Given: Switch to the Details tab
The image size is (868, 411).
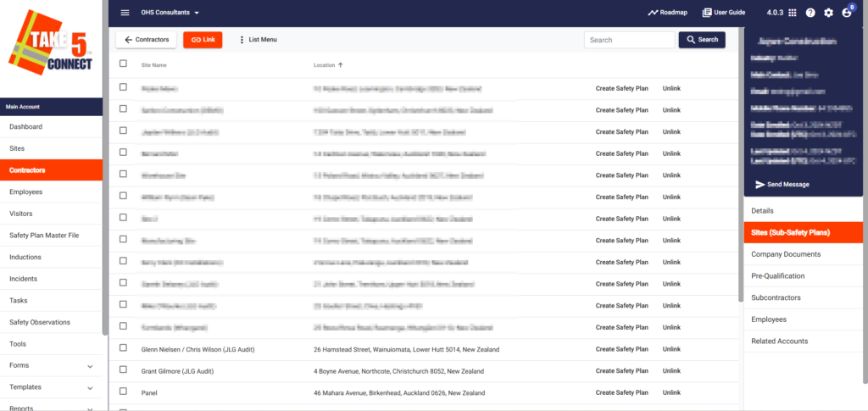Looking at the screenshot, I should [x=804, y=211].
